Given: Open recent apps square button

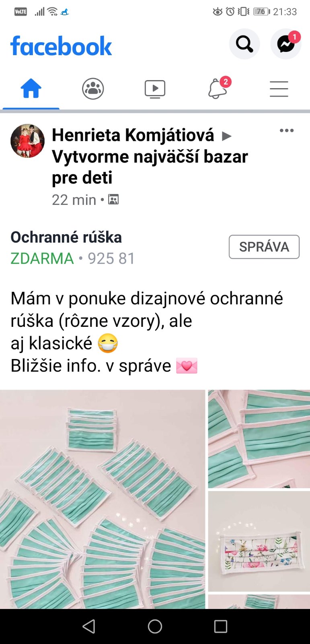Looking at the screenshot, I should click(x=221, y=626).
